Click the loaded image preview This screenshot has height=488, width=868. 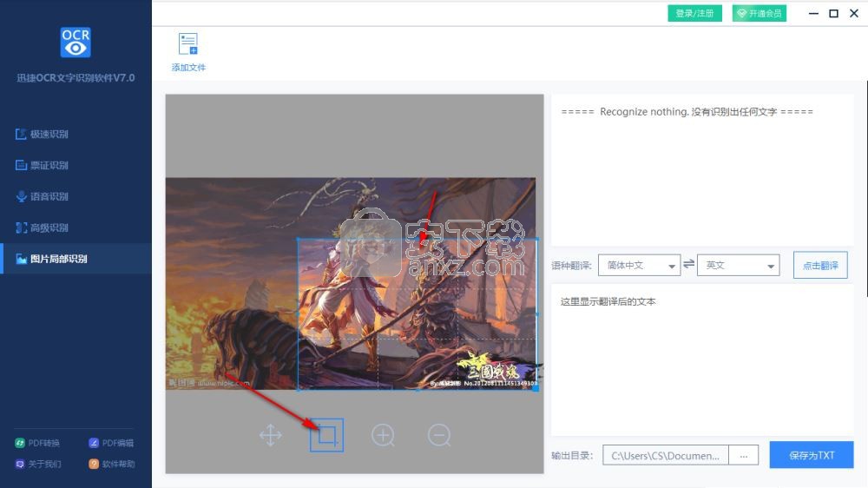(x=351, y=284)
